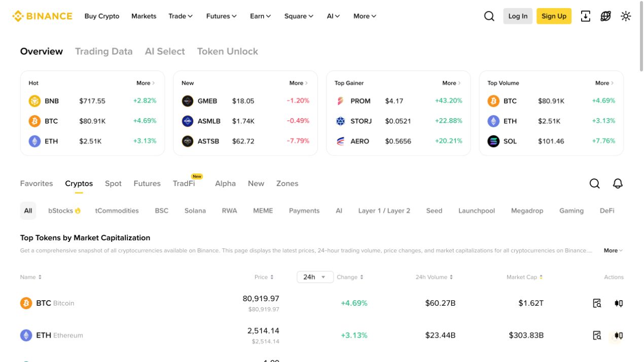This screenshot has height=362, width=644.
Task: Open More link in Top Gainer card
Action: (452, 83)
